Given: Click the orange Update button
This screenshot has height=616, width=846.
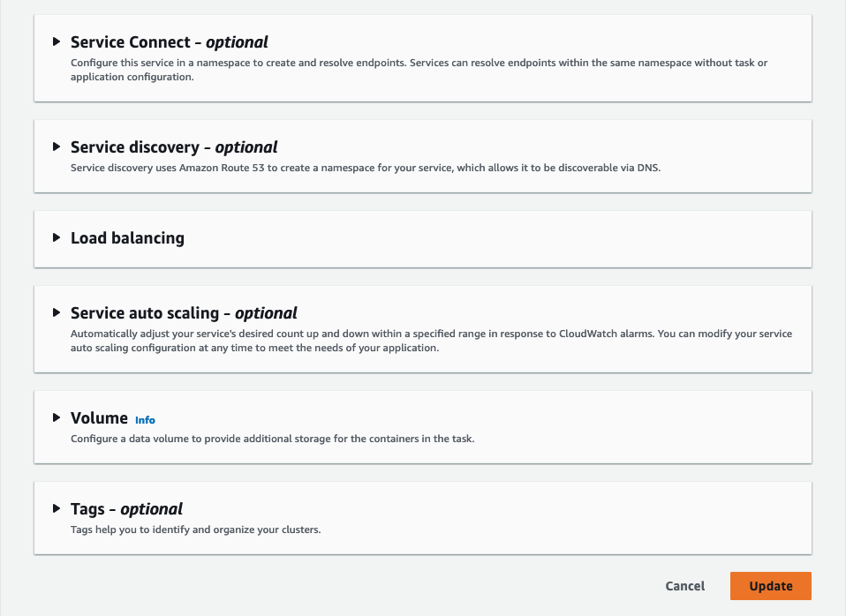Looking at the screenshot, I should [x=770, y=586].
